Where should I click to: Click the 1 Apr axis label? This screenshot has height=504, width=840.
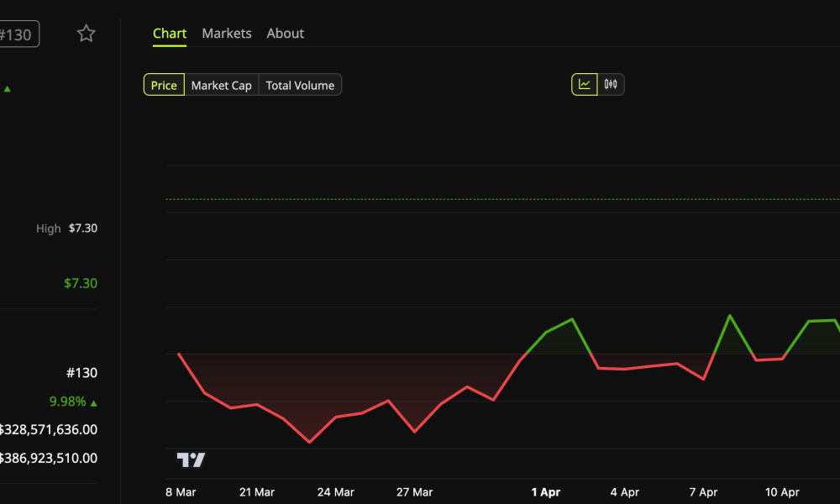pos(546,492)
